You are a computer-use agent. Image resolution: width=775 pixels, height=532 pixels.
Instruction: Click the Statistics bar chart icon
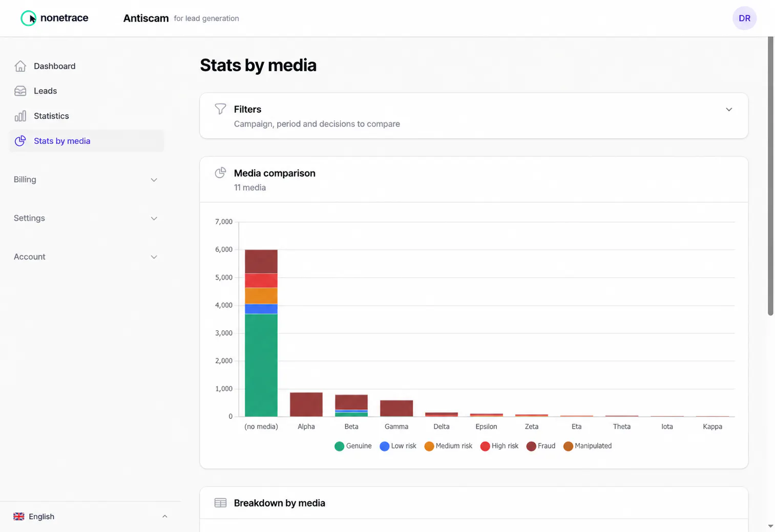pyautogui.click(x=20, y=116)
